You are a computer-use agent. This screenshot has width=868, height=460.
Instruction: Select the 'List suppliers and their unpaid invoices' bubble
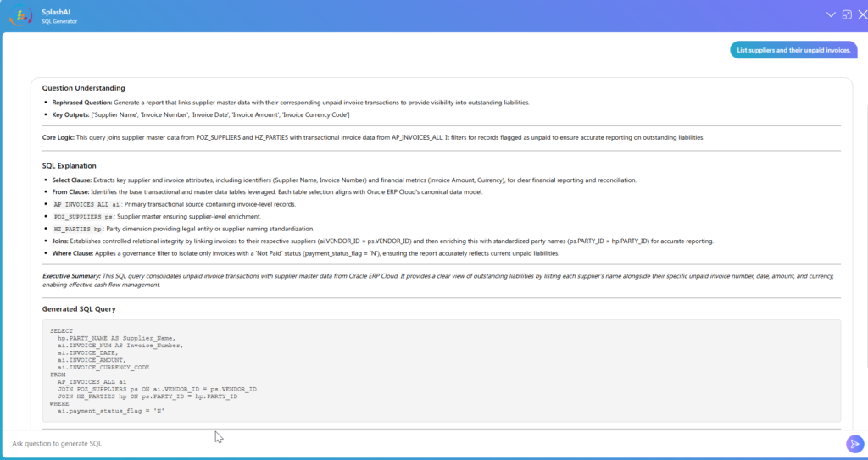pyautogui.click(x=793, y=51)
